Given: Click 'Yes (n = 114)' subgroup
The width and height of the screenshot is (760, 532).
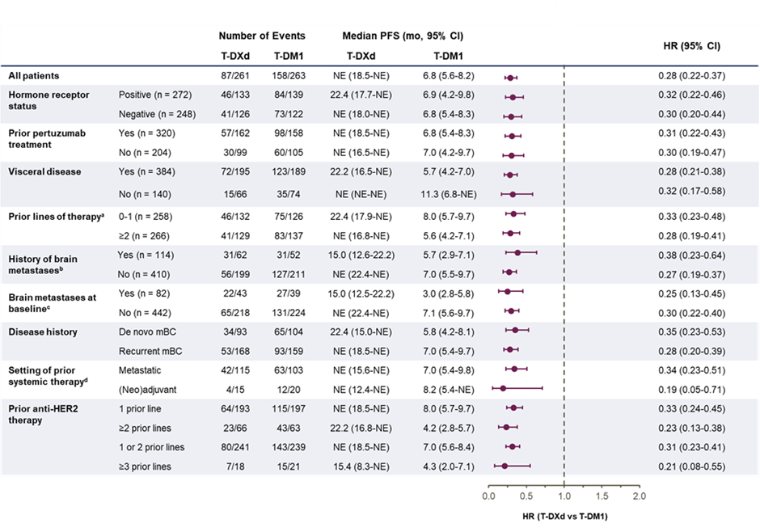Looking at the screenshot, I should coord(146,255).
